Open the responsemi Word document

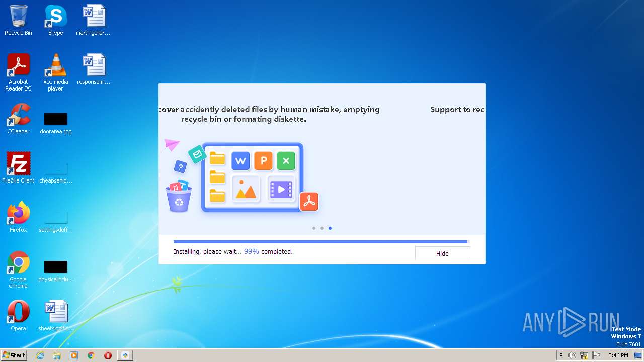pos(93,69)
